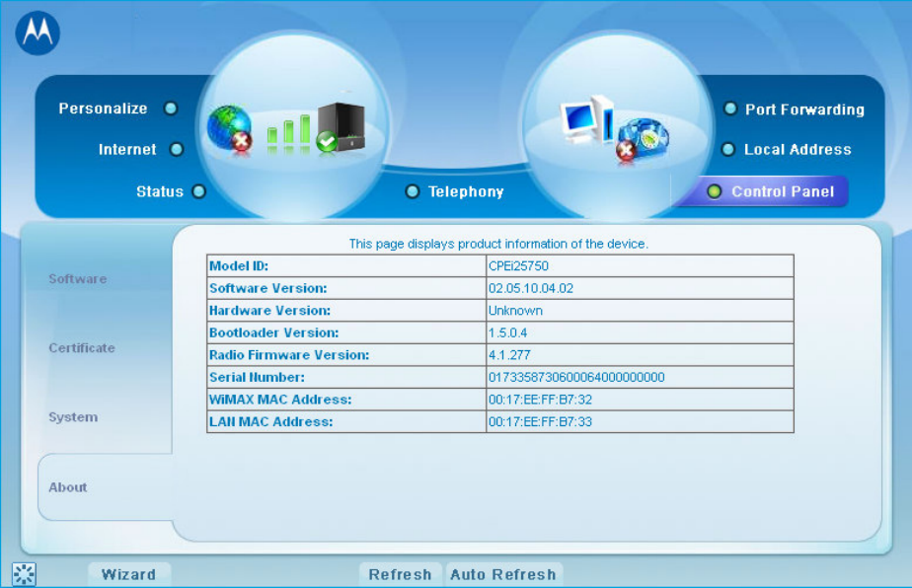This screenshot has width=912, height=588.
Task: Select the About side tab
Action: tap(68, 487)
